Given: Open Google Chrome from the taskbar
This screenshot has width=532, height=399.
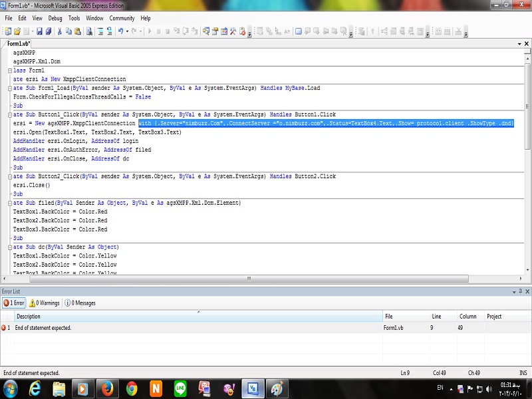Looking at the screenshot, I should 132,389.
